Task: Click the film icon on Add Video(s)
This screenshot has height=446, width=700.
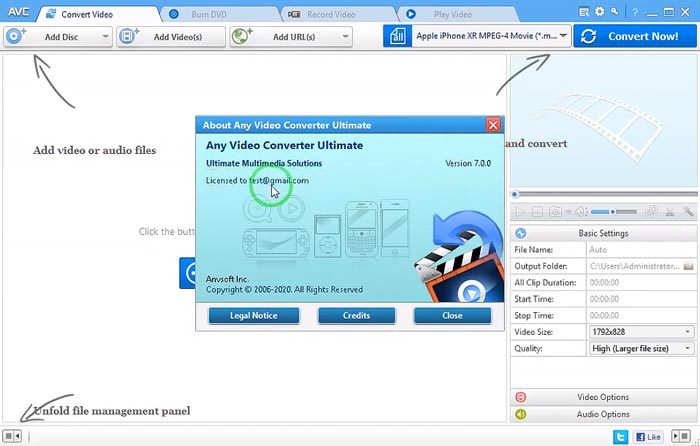Action: [129, 36]
